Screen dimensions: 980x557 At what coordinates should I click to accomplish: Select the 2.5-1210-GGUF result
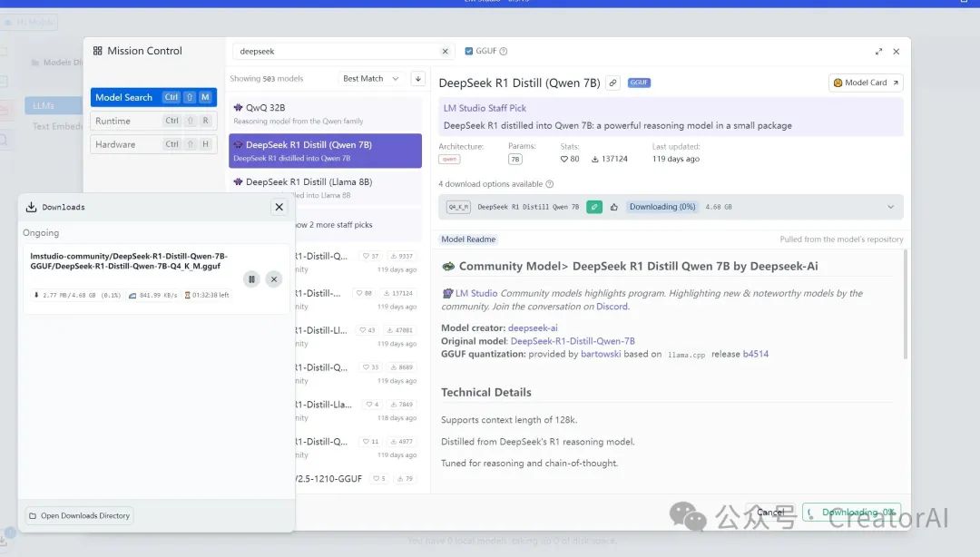(357, 479)
